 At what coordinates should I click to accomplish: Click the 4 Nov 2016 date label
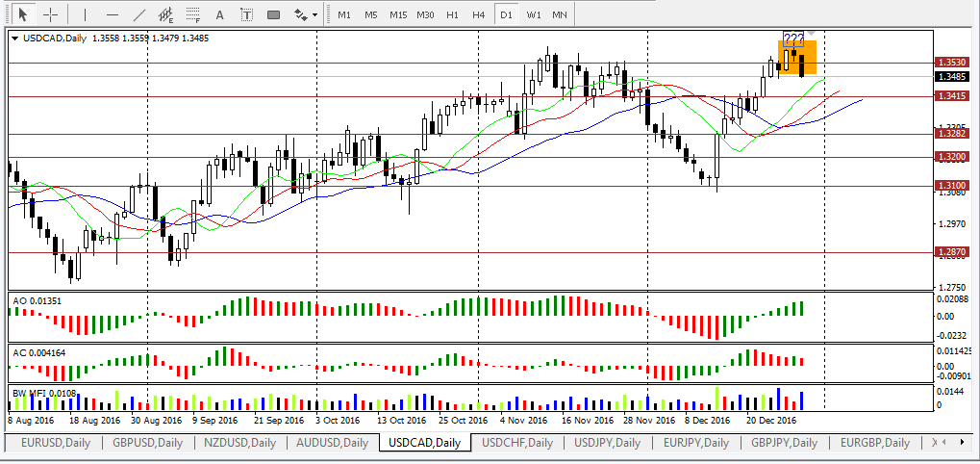[x=524, y=420]
